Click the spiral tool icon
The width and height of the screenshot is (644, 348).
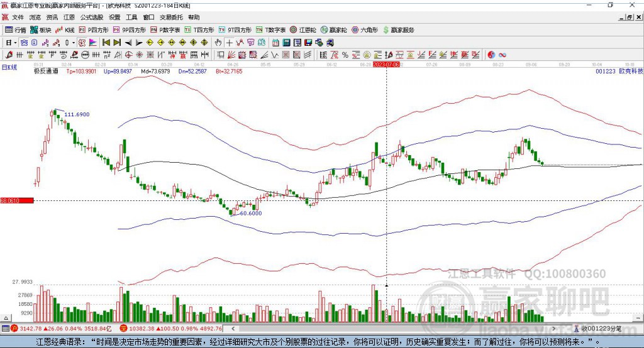pyautogui.click(x=64, y=55)
